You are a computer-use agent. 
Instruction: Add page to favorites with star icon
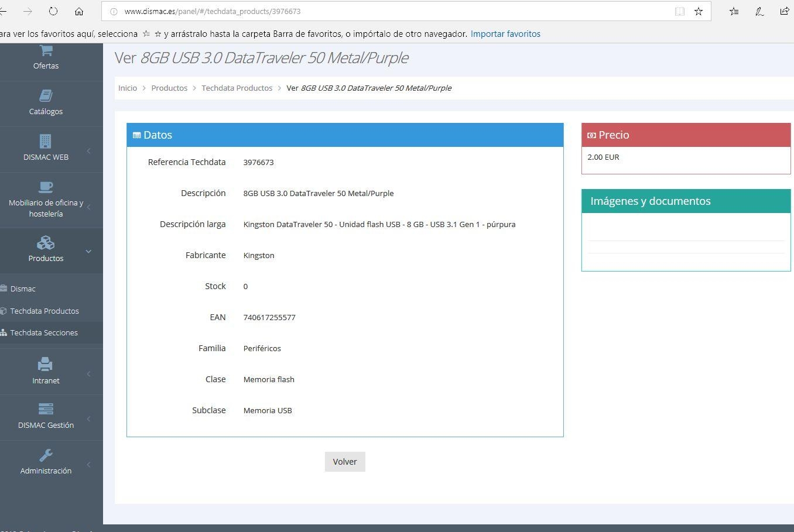(699, 11)
